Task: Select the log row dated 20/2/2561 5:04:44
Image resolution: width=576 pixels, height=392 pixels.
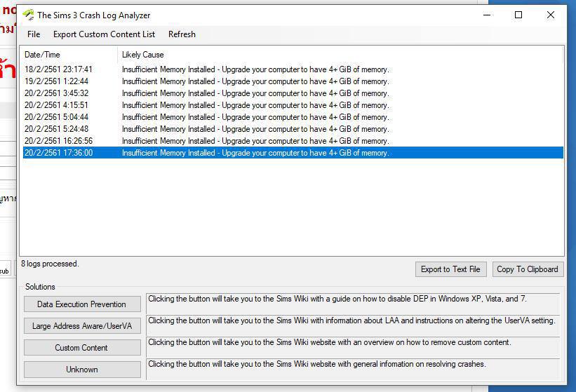Action: pyautogui.click(x=293, y=117)
